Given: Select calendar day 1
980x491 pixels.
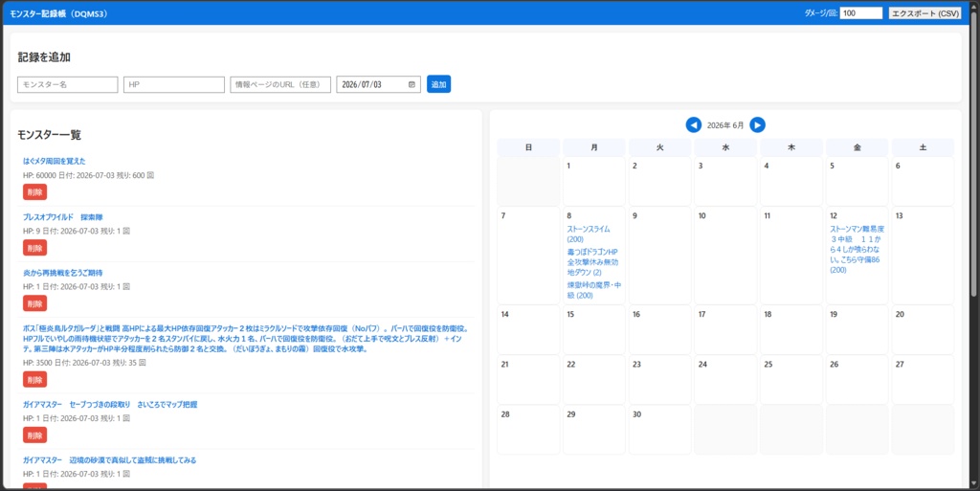Looking at the screenshot, I should pos(593,181).
